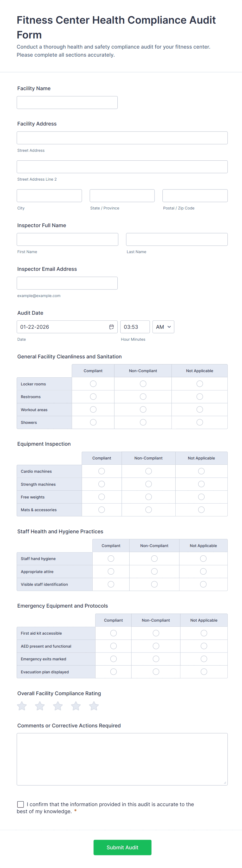Set rating to five stars
Screen dimensions: 242x868
pos(94,706)
